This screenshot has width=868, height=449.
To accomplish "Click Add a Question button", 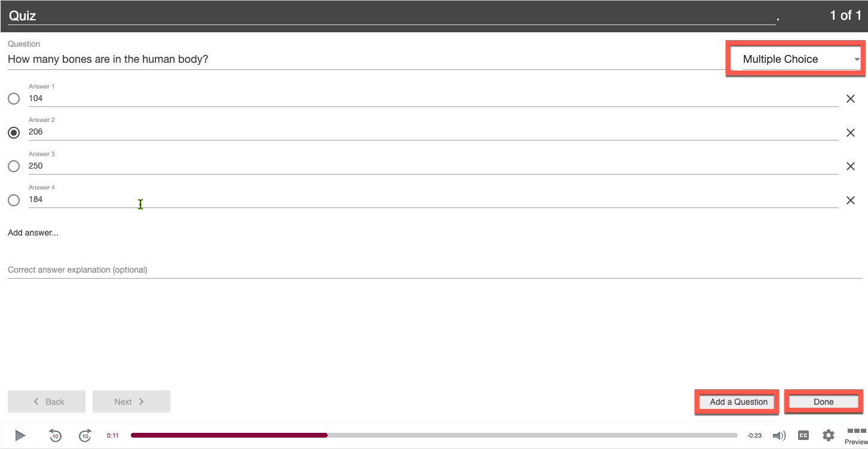I will coord(738,402).
